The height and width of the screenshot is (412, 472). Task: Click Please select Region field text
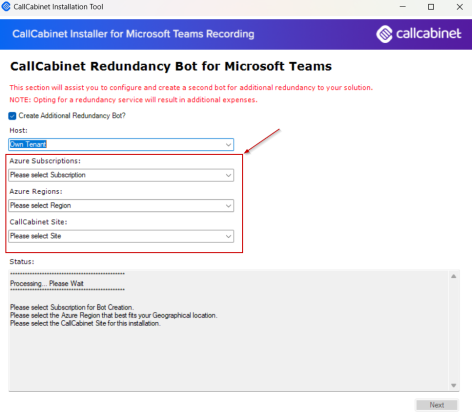pyautogui.click(x=40, y=205)
